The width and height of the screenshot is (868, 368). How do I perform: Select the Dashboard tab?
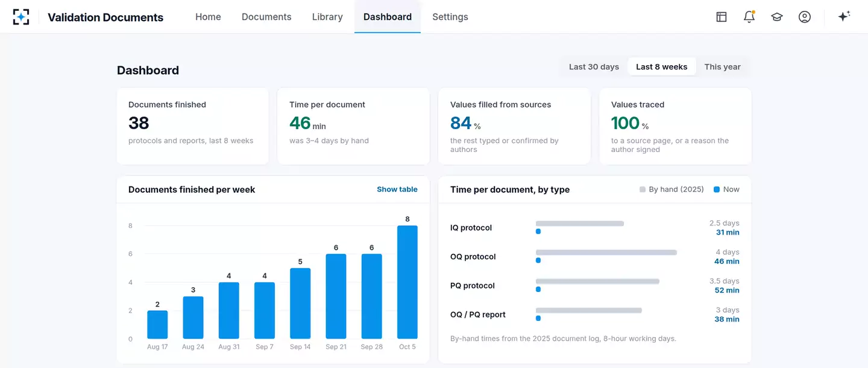point(388,17)
